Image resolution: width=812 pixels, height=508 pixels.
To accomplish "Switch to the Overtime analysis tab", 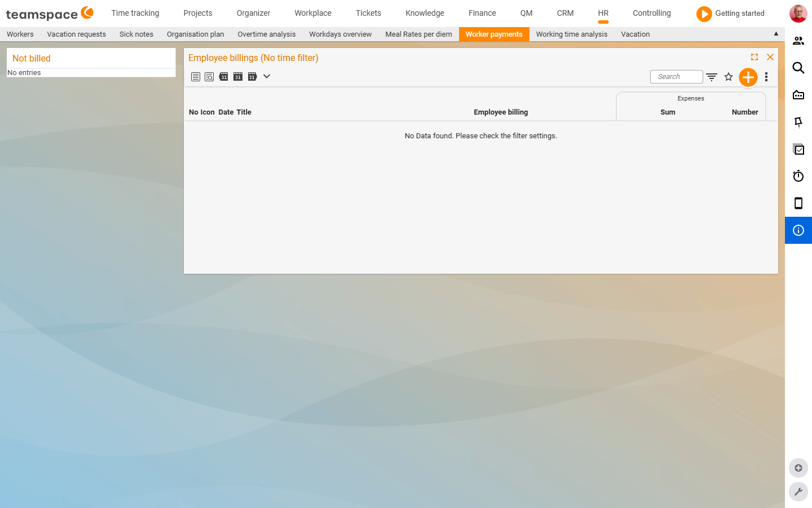I will (x=267, y=34).
